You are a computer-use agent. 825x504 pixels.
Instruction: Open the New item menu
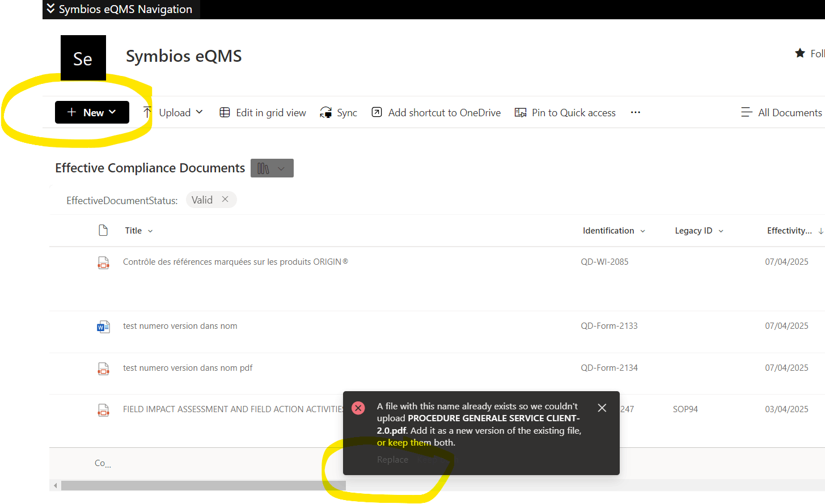(x=92, y=112)
